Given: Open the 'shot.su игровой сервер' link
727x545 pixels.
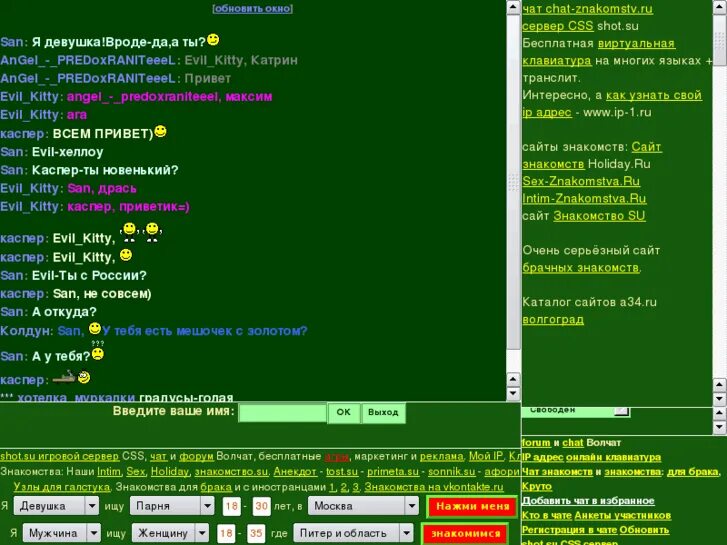Looking at the screenshot, I should click(59, 456).
